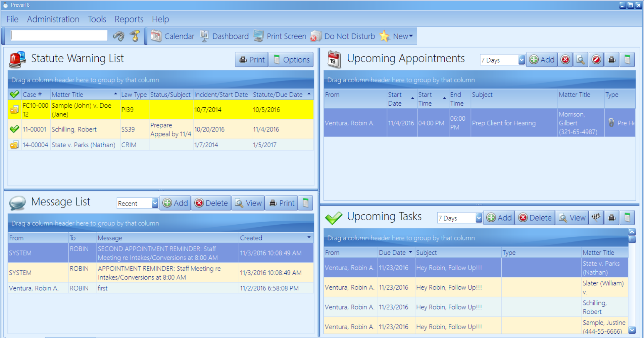Click Print in Statute Warning List
This screenshot has height=338, width=644.
coord(252,60)
